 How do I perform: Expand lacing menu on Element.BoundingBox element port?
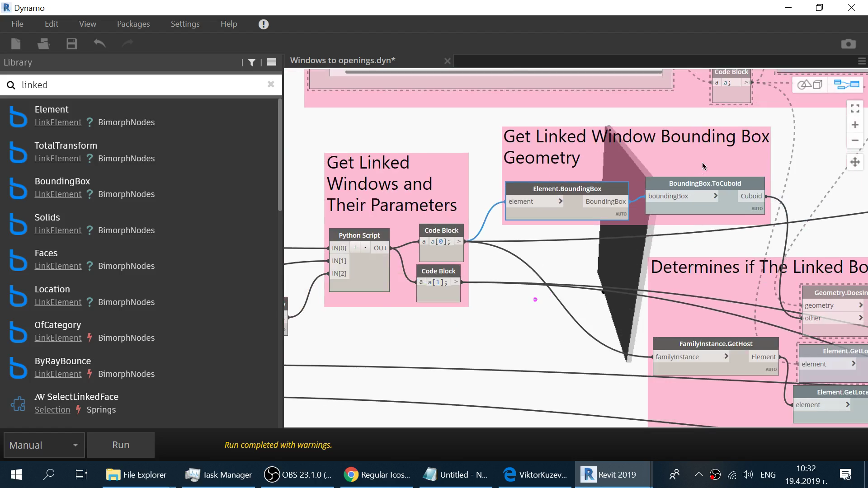click(x=561, y=202)
